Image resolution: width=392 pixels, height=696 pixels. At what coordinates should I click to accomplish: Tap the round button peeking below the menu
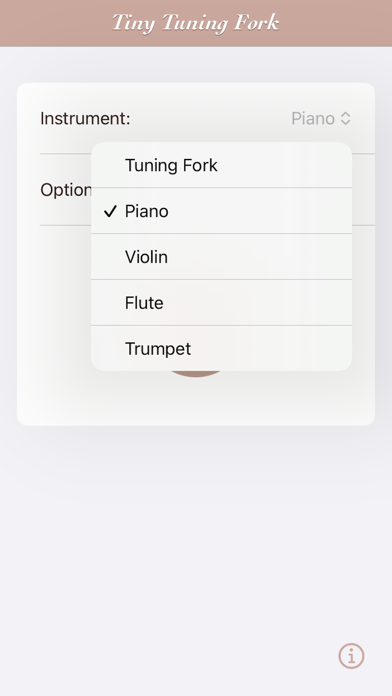click(196, 374)
